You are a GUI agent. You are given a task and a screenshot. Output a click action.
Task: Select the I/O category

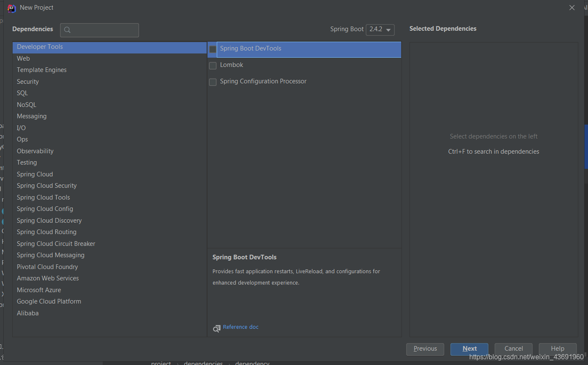(x=109, y=128)
